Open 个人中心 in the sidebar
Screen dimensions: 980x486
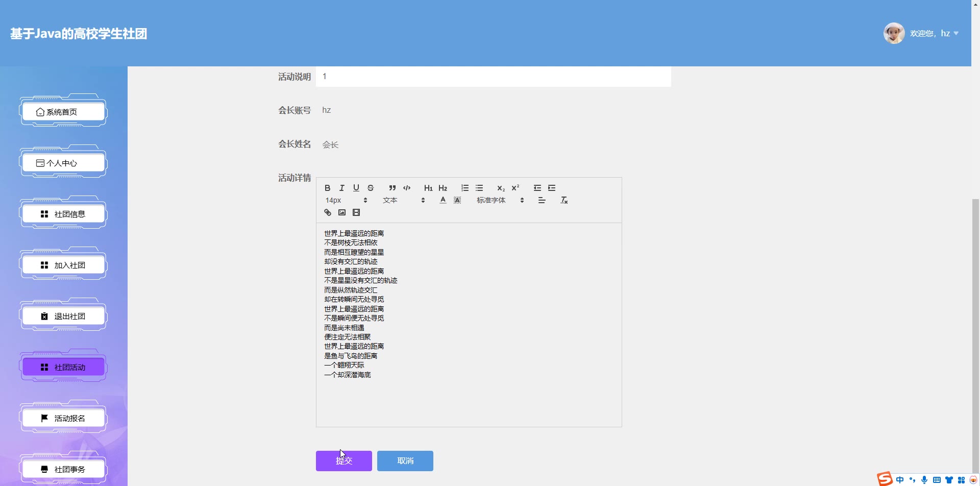(63, 163)
